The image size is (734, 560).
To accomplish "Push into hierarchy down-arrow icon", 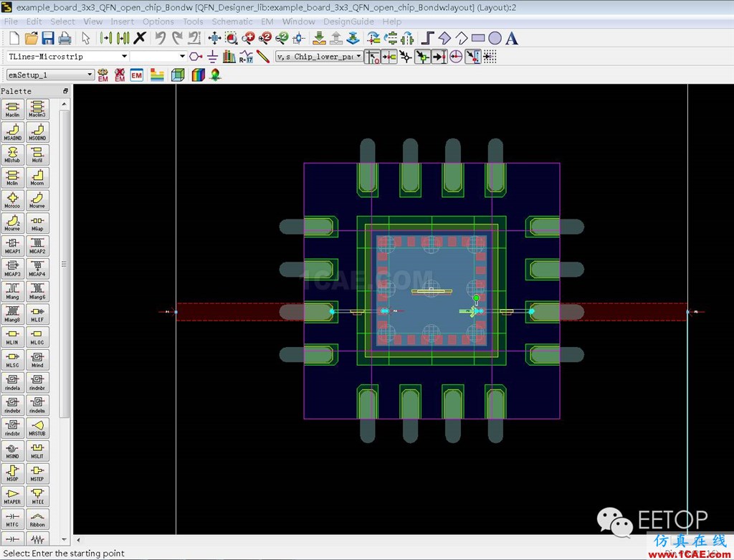I will pos(319,39).
